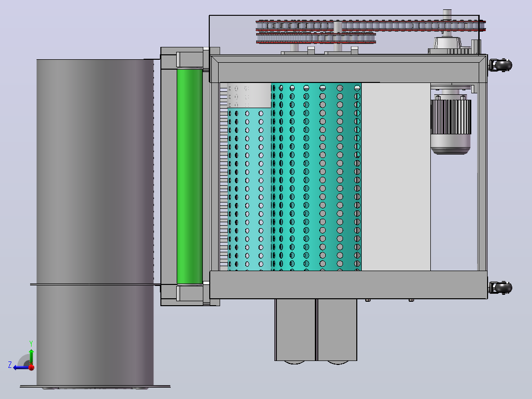Select the light gray panel beside drum
The width and height of the screenshot is (532, 399).
(396, 177)
